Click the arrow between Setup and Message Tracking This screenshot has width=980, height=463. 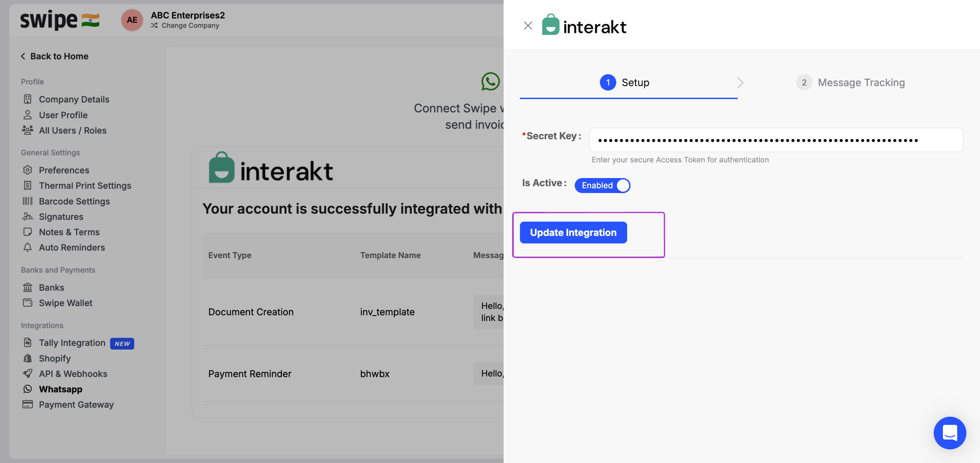[739, 83]
